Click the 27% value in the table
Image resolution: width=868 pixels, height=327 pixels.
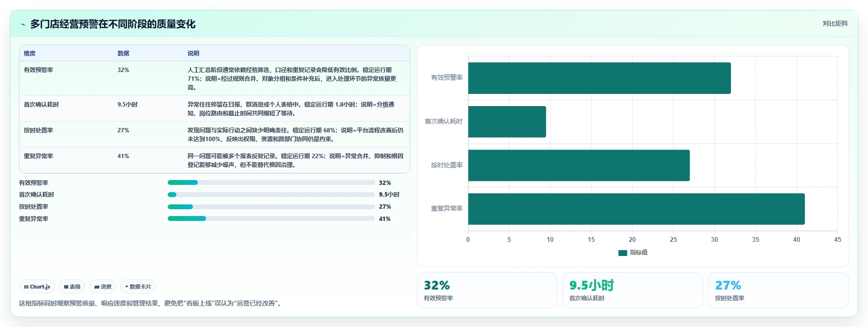(x=123, y=130)
